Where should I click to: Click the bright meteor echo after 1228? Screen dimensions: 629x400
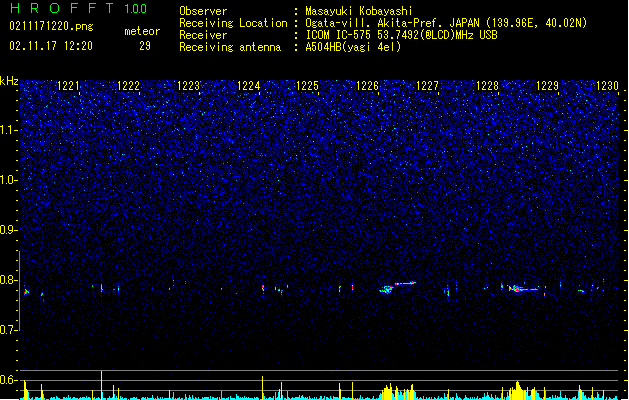pos(521,288)
